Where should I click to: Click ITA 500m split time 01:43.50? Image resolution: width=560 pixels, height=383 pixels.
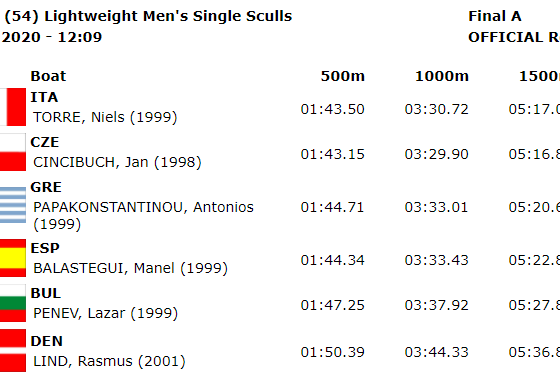(x=332, y=109)
